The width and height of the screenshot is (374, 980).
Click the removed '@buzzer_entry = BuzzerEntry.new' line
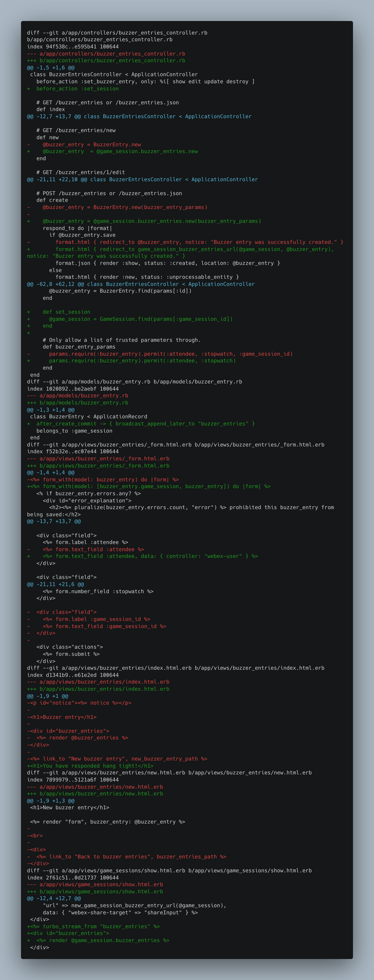click(x=84, y=145)
